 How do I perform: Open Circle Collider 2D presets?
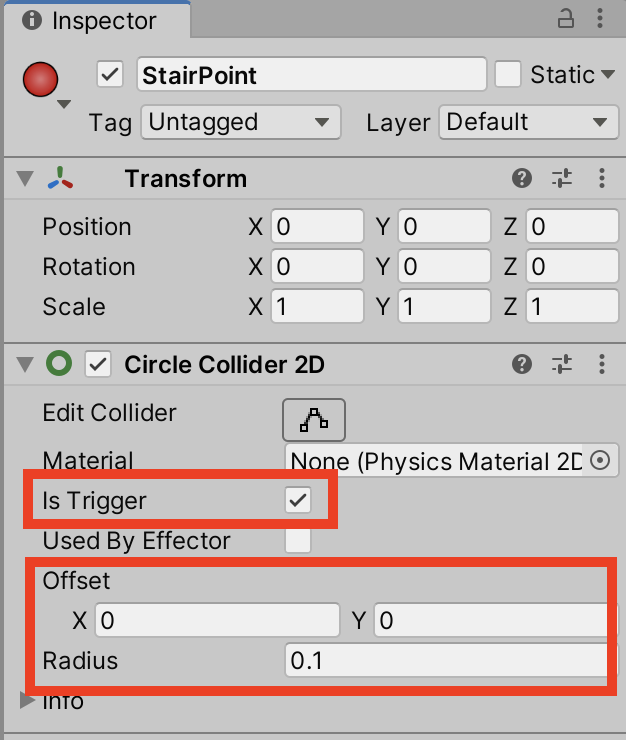[x=562, y=365]
